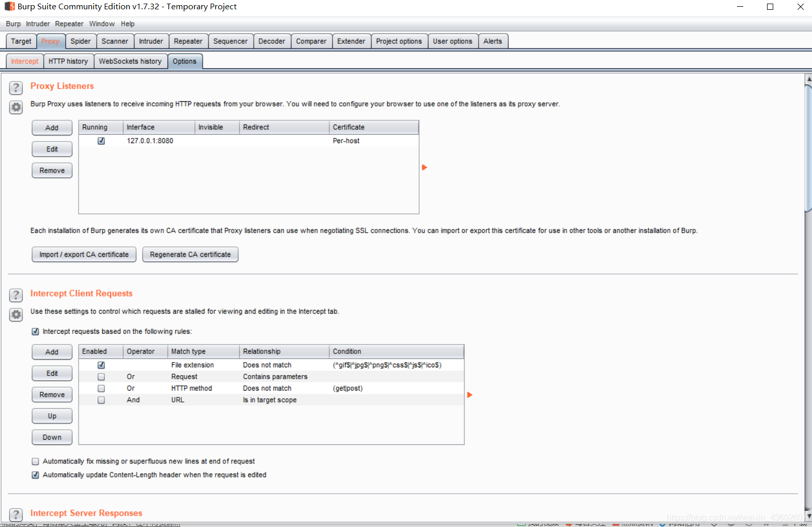Open the User options tab
The image size is (812, 527).
point(453,41)
